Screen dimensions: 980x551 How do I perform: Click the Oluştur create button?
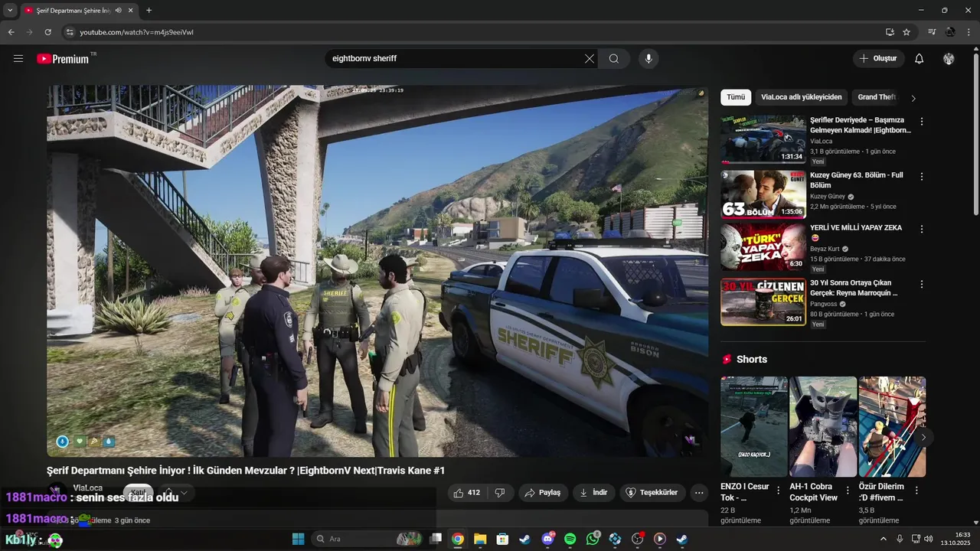coord(878,58)
